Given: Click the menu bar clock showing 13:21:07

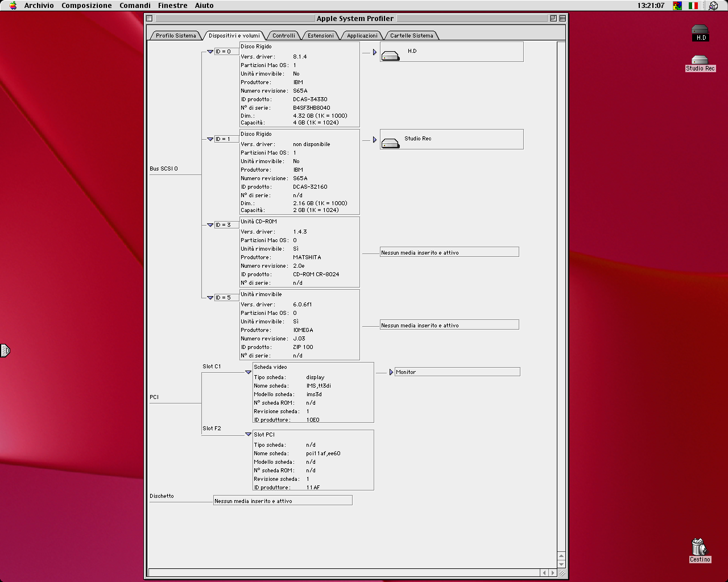Looking at the screenshot, I should (651, 6).
